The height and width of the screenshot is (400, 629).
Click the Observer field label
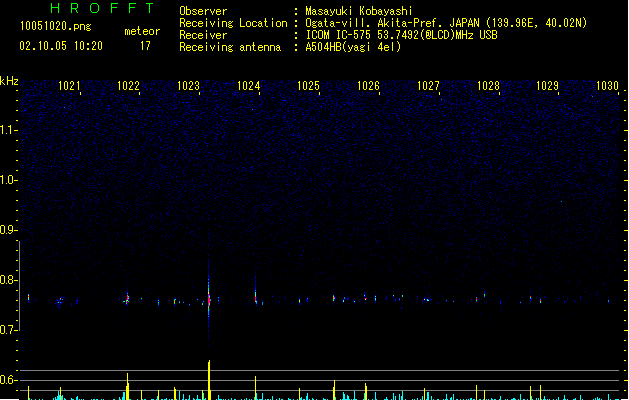(x=203, y=11)
